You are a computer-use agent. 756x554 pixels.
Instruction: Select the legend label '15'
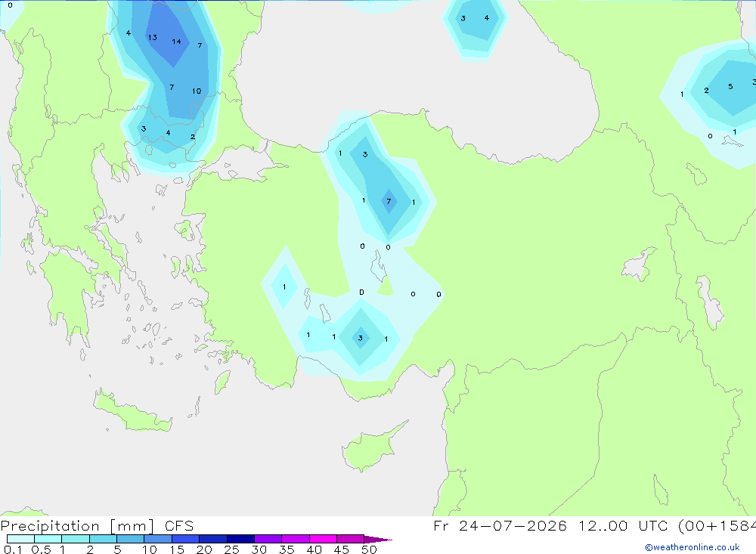pos(177,549)
